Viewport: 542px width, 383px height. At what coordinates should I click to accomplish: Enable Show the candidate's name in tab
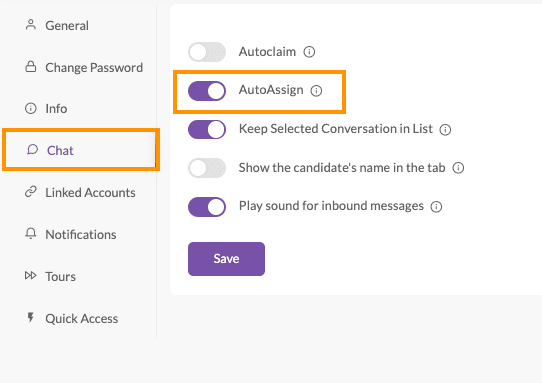point(207,168)
